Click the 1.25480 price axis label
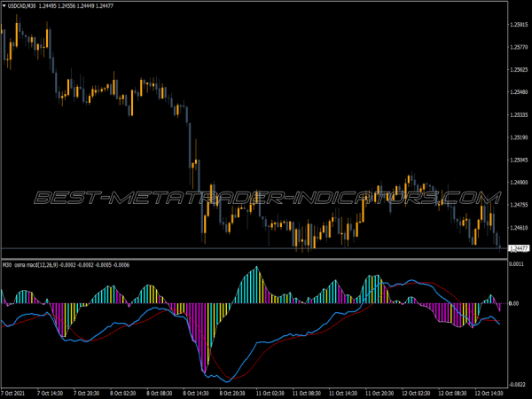The height and width of the screenshot is (399, 532). (x=519, y=92)
